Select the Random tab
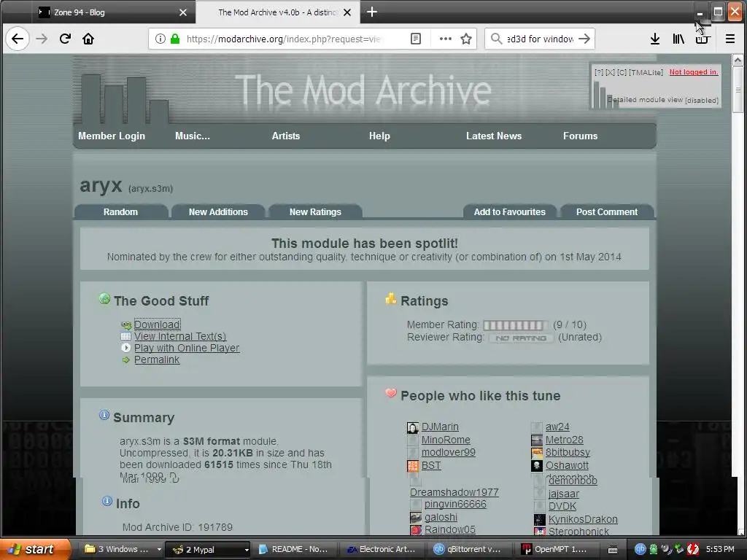Viewport: 747px width, 560px height. (120, 212)
